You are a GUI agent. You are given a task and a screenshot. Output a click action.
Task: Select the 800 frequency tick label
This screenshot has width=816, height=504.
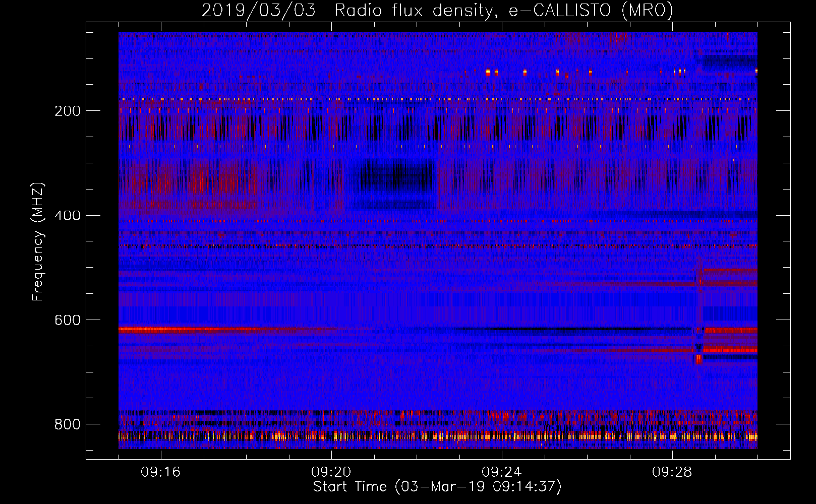click(68, 424)
